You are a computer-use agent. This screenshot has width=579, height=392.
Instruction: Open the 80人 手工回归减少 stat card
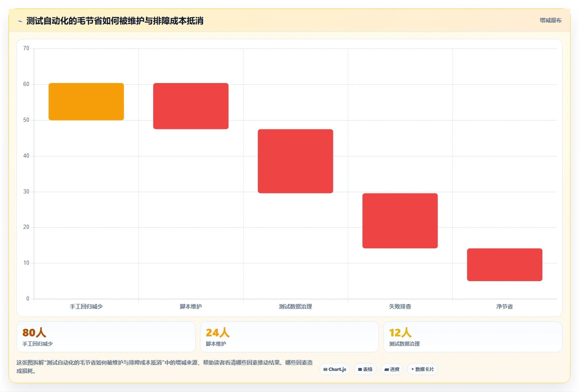point(106,337)
